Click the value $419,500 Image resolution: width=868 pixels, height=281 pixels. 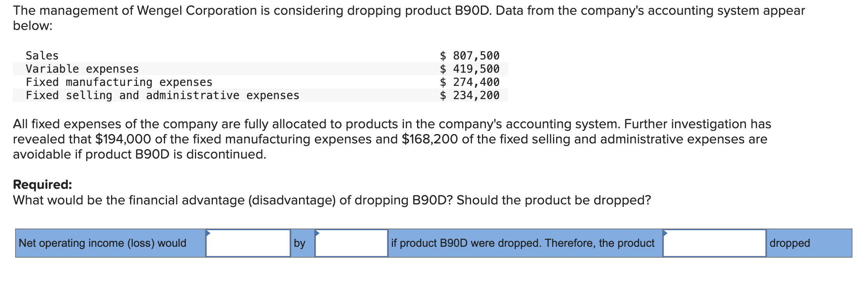[x=470, y=69]
